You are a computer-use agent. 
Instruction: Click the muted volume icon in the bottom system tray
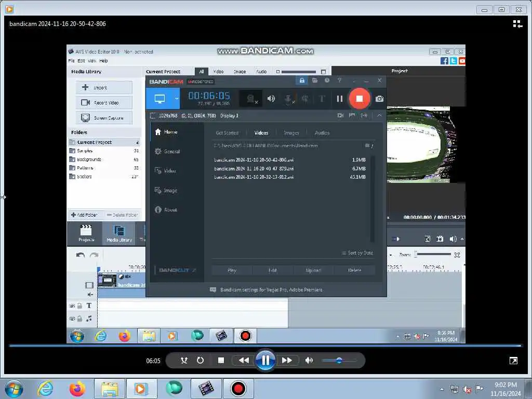tap(467, 390)
